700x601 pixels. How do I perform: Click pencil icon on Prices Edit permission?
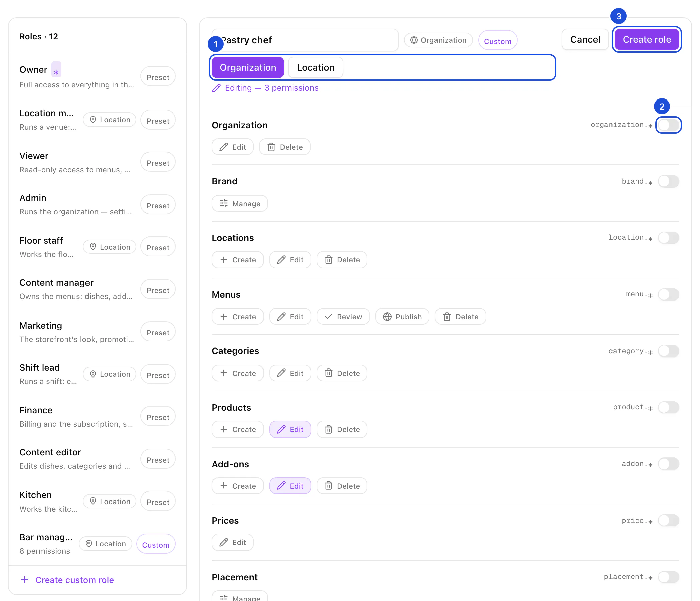click(224, 542)
